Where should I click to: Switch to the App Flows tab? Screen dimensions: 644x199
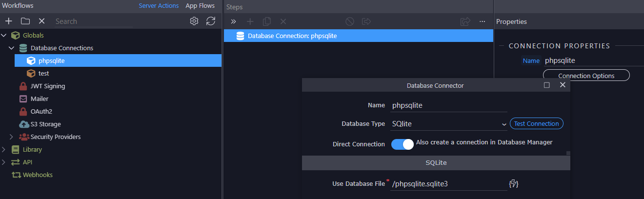(x=200, y=6)
